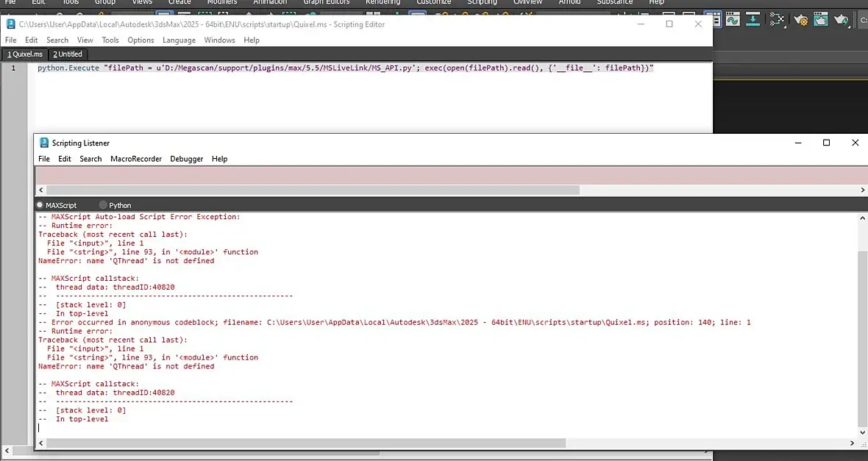The image size is (868, 461).
Task: Click Listener output scroll right arrow
Action: tap(852, 443)
